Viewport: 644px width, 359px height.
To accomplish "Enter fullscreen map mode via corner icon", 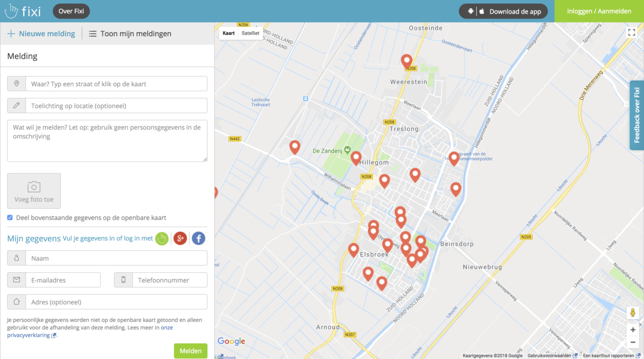I will [631, 32].
